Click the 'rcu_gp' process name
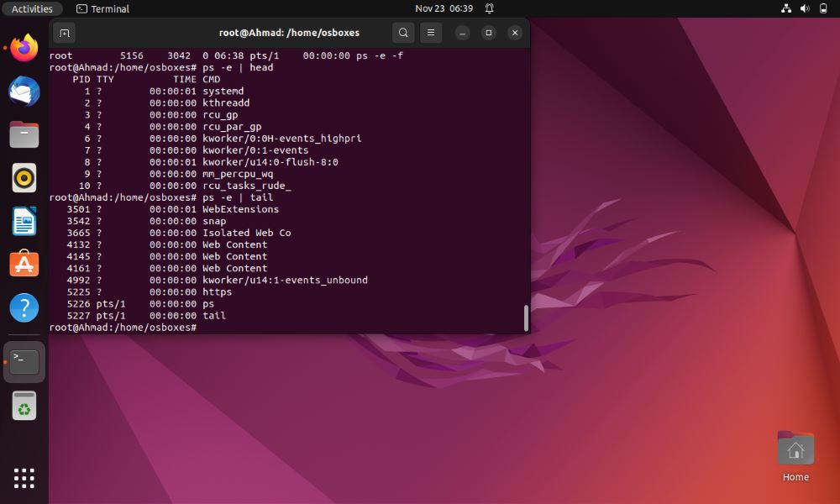This screenshot has width=840, height=504. click(220, 114)
